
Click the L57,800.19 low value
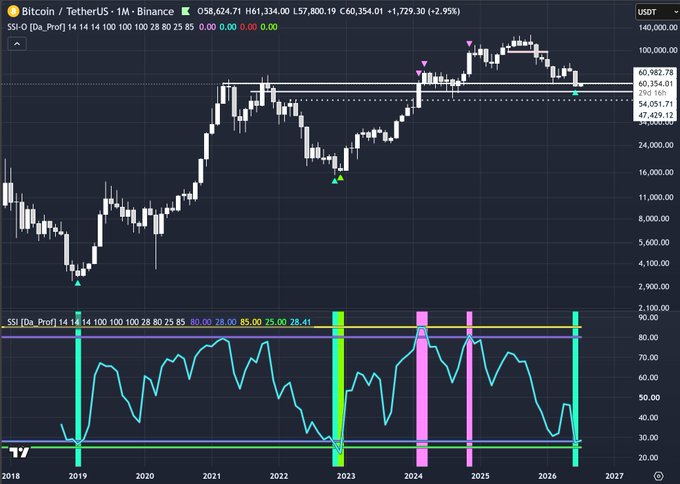pyautogui.click(x=314, y=11)
